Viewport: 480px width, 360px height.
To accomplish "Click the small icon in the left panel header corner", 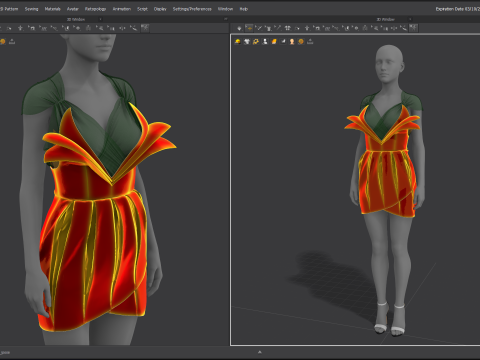I will [x=226, y=19].
